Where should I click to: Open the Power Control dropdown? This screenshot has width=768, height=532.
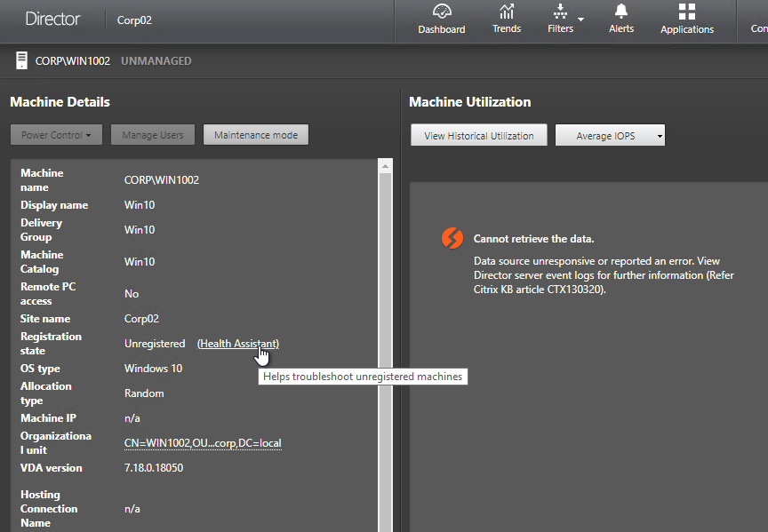pyautogui.click(x=56, y=135)
